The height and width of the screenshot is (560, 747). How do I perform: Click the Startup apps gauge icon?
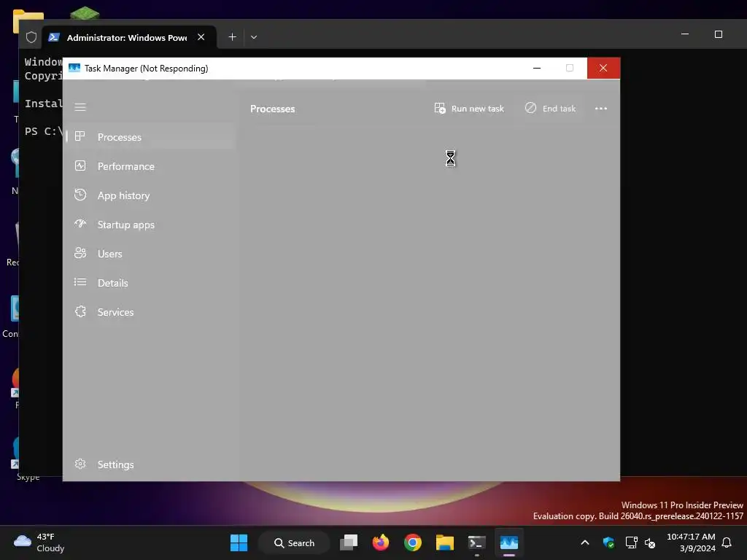[x=80, y=224]
